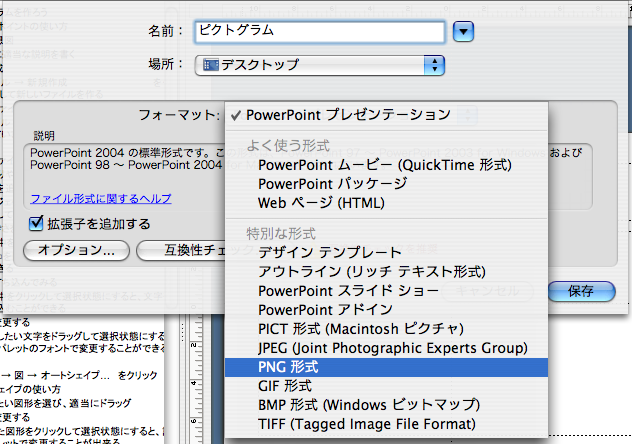Select BMP 形式 (Windows ビットマップ)
The height and width of the screenshot is (444, 632).
(x=386, y=405)
